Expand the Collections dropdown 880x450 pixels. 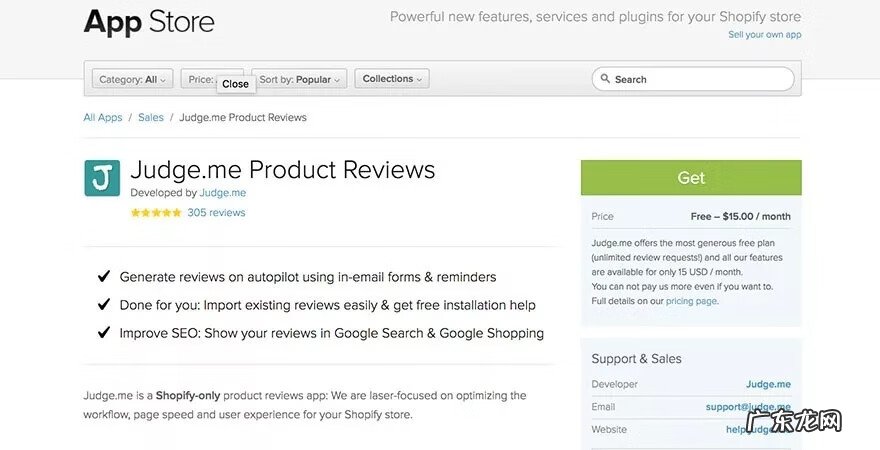click(392, 79)
